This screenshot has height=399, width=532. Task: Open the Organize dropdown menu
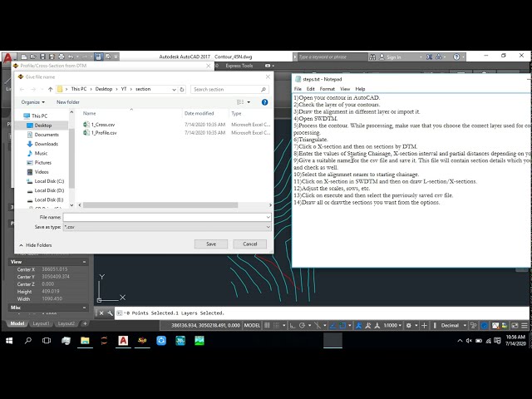[x=32, y=101]
